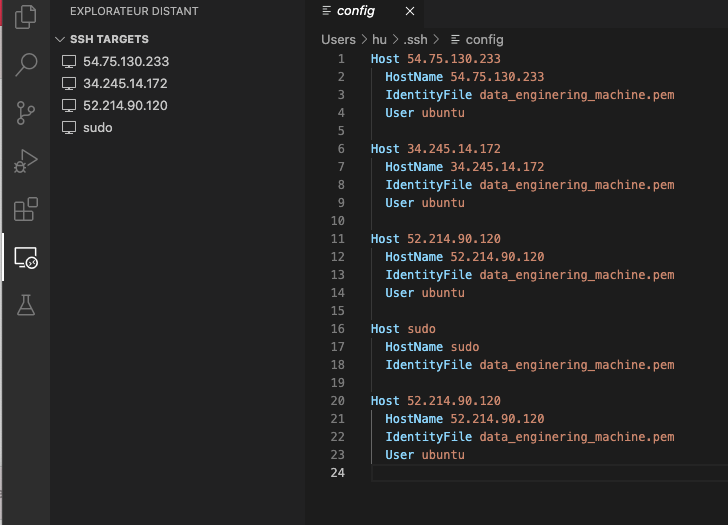This screenshot has width=728, height=525.
Task: Close the config editor tab
Action: pyautogui.click(x=410, y=11)
